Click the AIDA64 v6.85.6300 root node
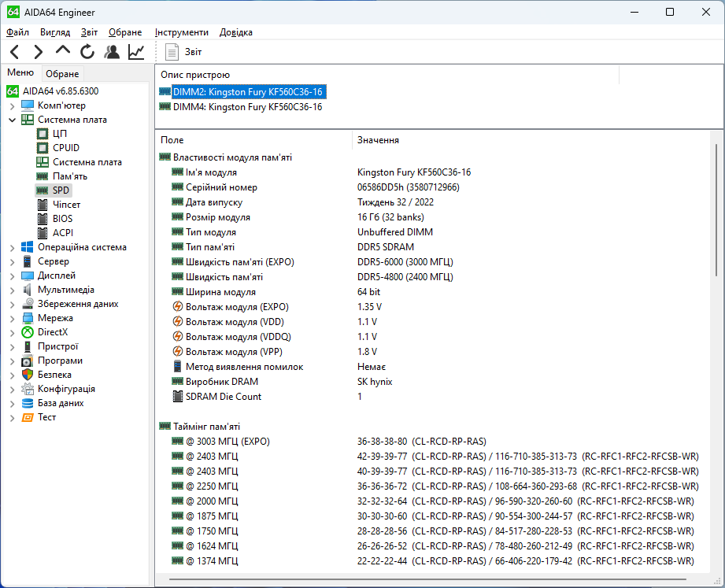The height and width of the screenshot is (588, 725). tap(61, 91)
